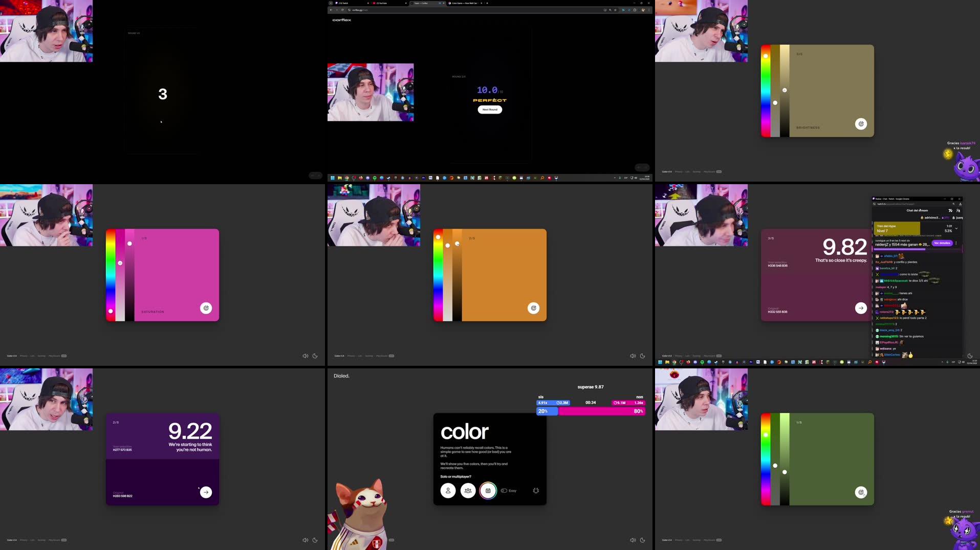Image resolution: width=980 pixels, height=550 pixels.
Task: Click the Next Round button
Action: tap(489, 109)
